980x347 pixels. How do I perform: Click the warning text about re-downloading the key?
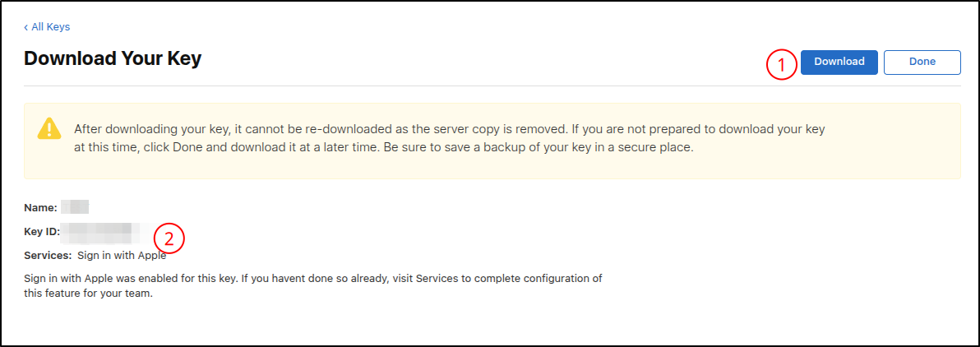(449, 129)
